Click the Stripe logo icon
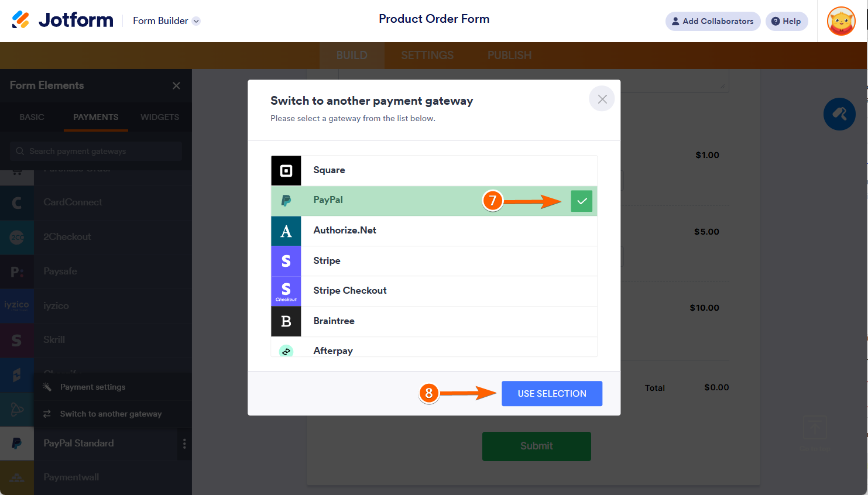This screenshot has height=495, width=868. pyautogui.click(x=286, y=261)
